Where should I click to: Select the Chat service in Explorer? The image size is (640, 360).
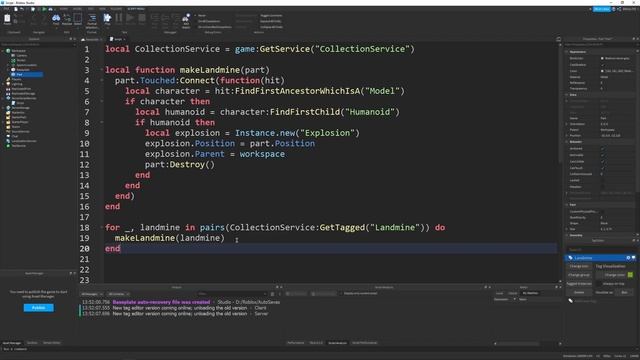[x=15, y=136]
